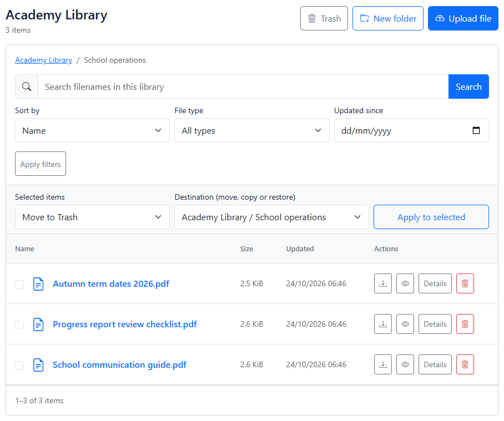
Task: Open the Destination folder dropdown
Action: [x=271, y=217]
